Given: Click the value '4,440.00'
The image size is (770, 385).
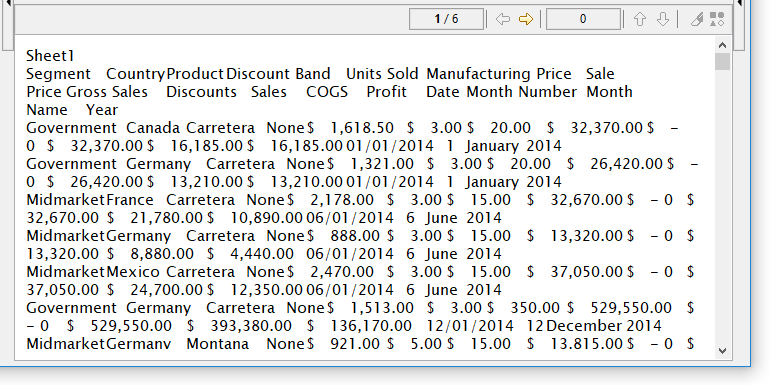Looking at the screenshot, I should point(262,254).
